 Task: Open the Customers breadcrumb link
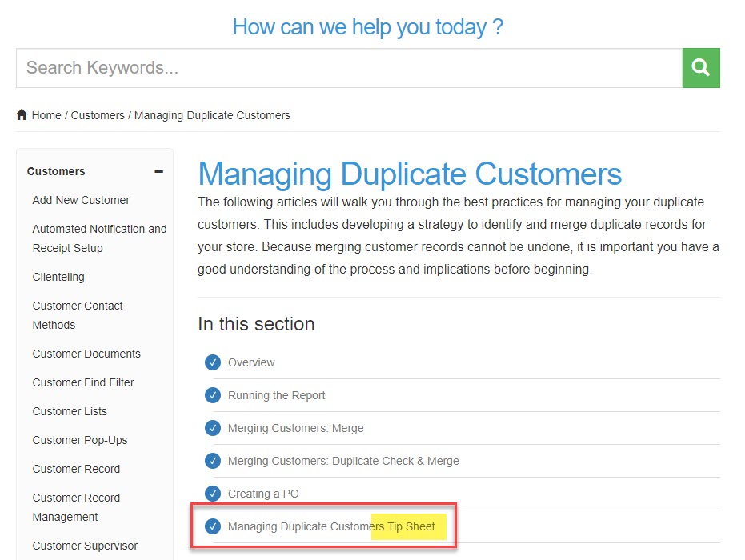(x=98, y=115)
